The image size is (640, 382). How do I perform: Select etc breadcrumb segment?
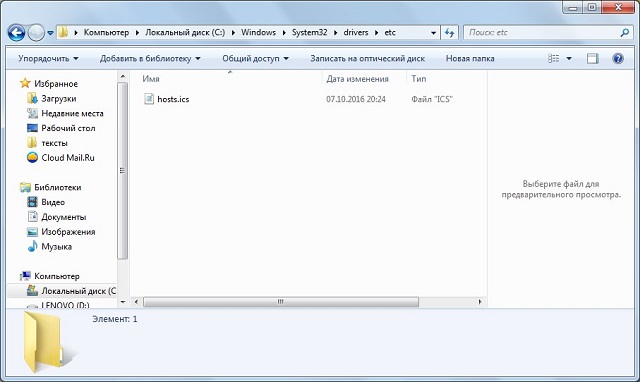[390, 32]
